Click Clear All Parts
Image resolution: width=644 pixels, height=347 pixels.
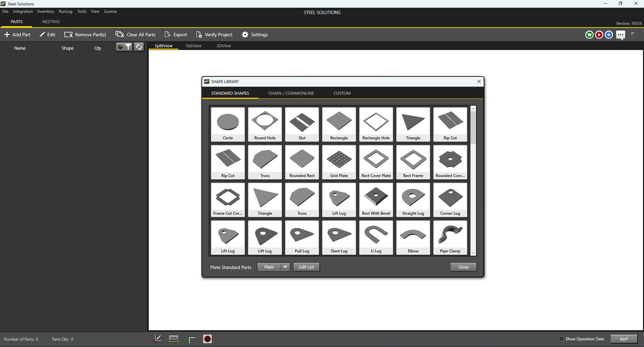(x=136, y=35)
